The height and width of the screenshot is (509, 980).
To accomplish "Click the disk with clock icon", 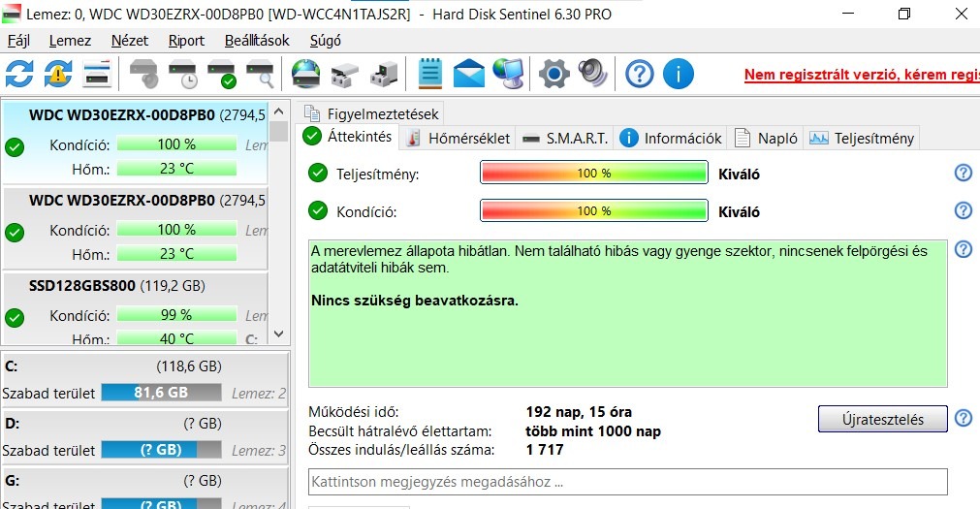I will (x=182, y=74).
